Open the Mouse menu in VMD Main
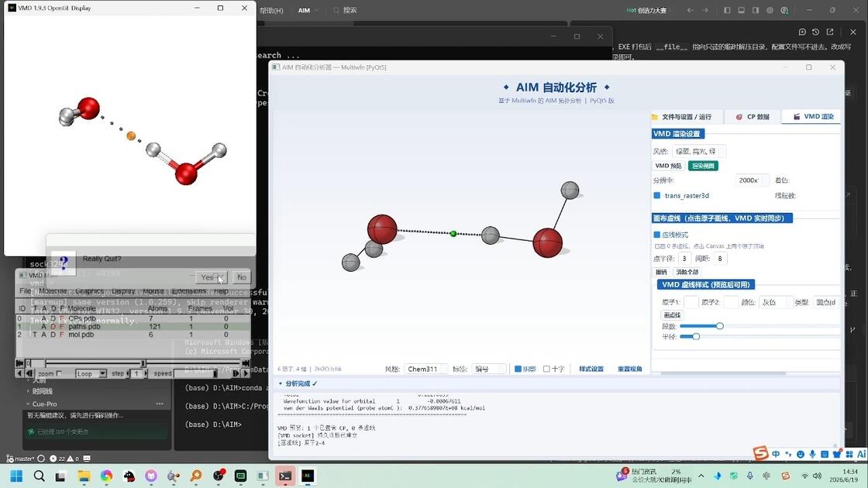 pyautogui.click(x=153, y=291)
